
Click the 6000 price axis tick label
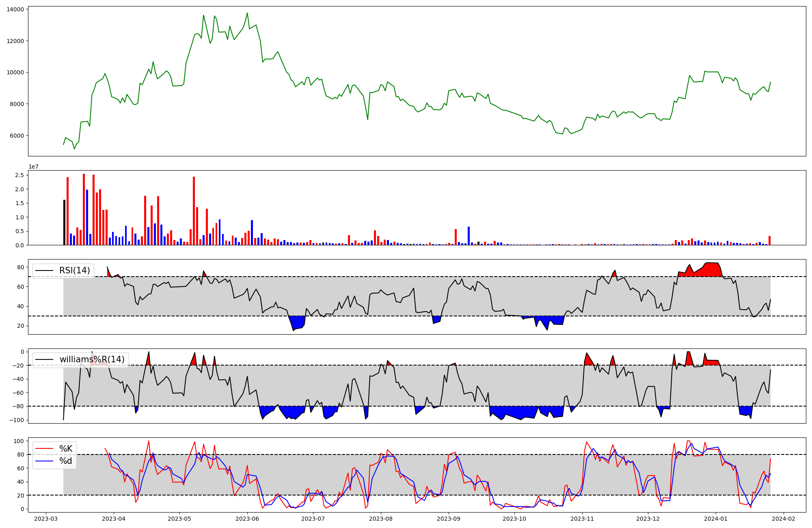17,136
